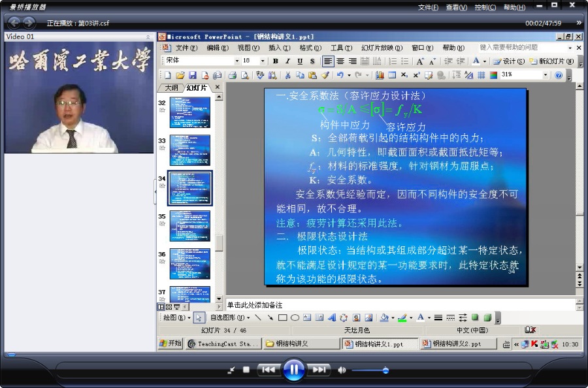Pause the video with the round button
The width and height of the screenshot is (588, 388).
click(x=293, y=370)
